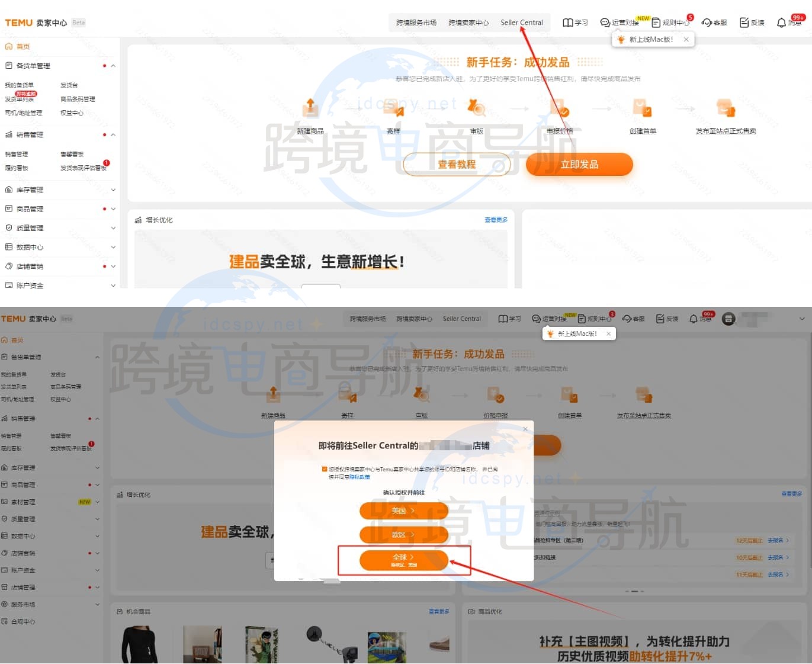Open the user avatar in the header

tap(728, 319)
